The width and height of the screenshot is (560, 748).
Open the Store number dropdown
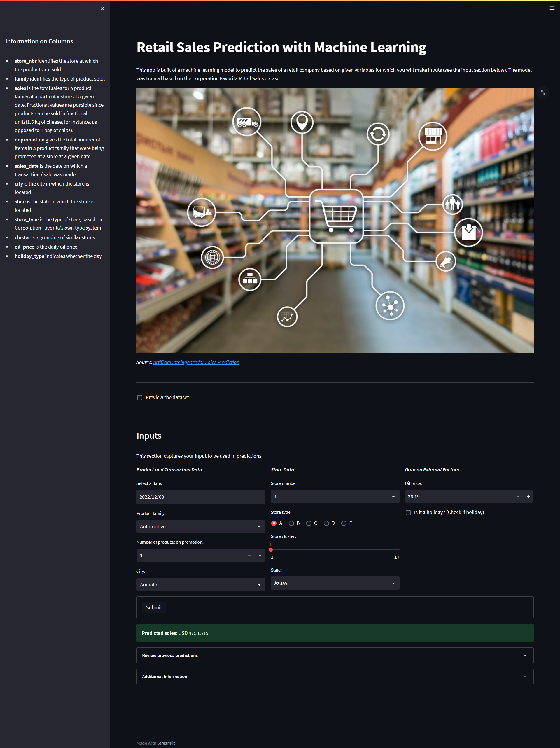point(335,497)
